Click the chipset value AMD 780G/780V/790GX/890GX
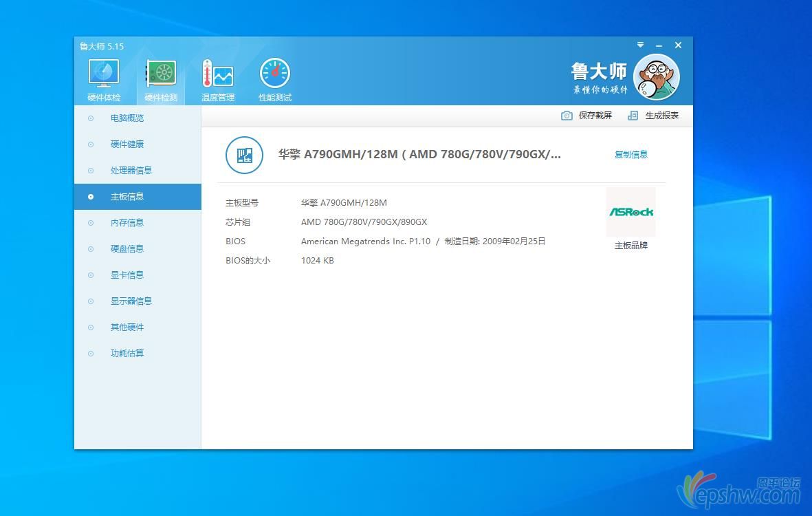The height and width of the screenshot is (516, 812). pos(364,222)
